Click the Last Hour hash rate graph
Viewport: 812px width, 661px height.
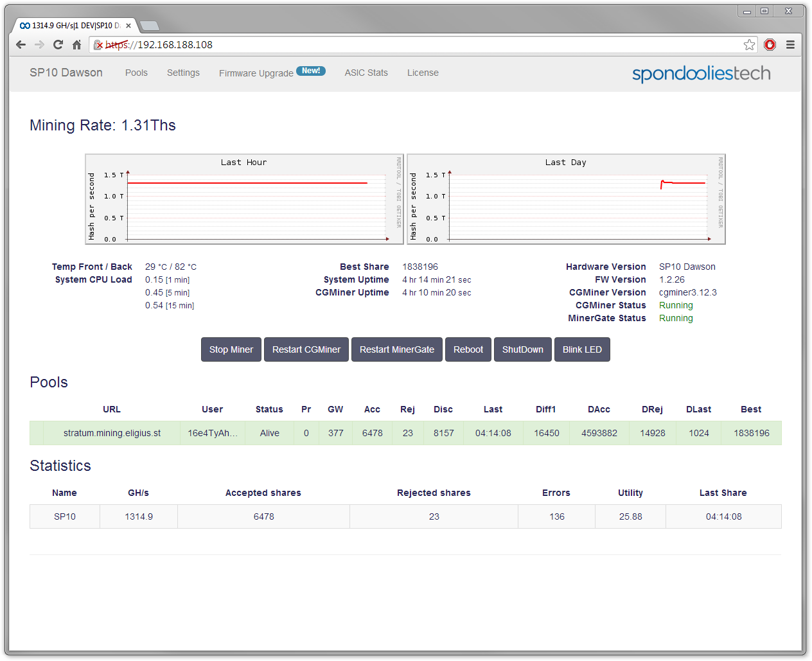point(244,199)
